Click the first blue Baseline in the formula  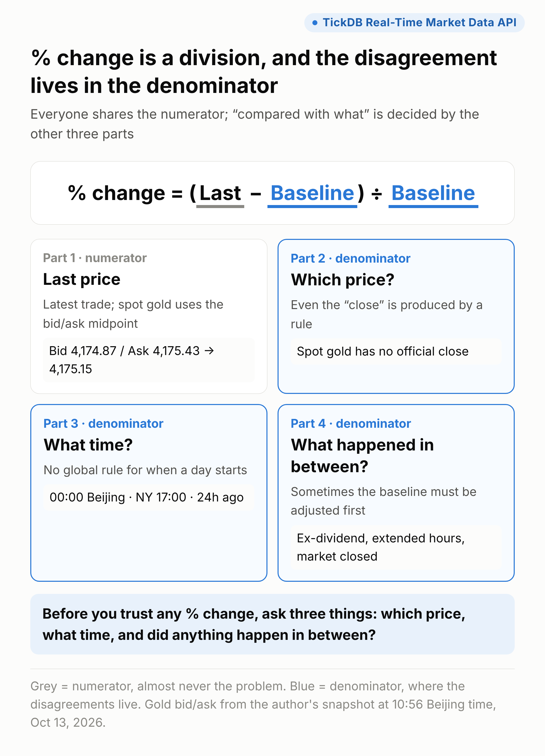(312, 193)
